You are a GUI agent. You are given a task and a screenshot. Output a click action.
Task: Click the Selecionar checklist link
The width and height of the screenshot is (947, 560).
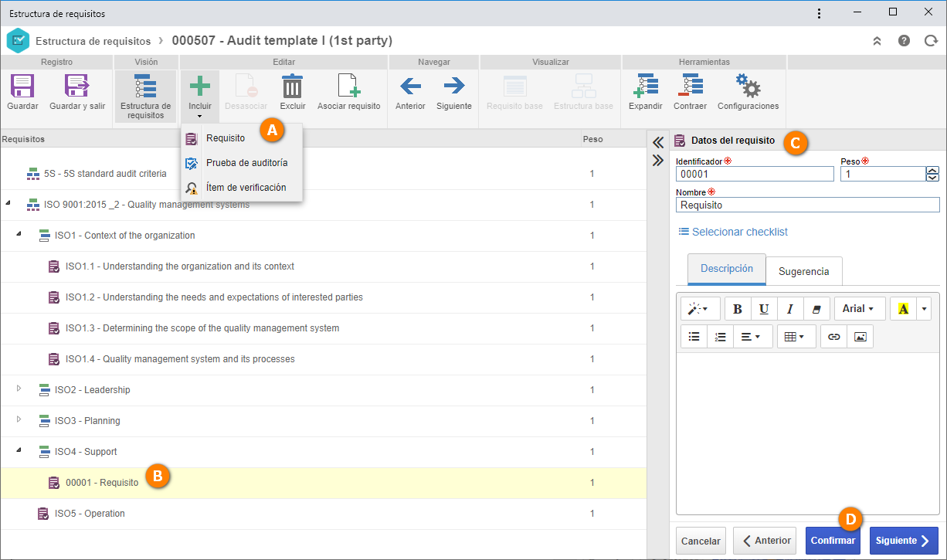click(733, 232)
